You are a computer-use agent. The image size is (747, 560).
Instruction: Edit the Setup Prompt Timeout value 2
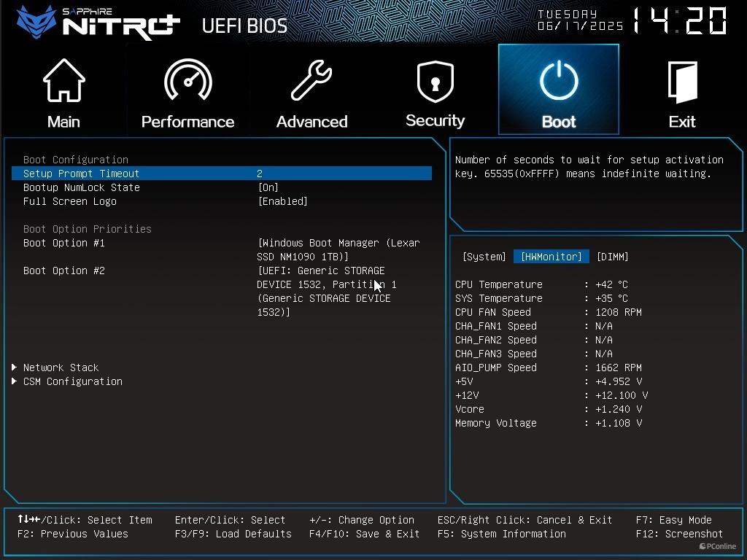[x=260, y=174]
